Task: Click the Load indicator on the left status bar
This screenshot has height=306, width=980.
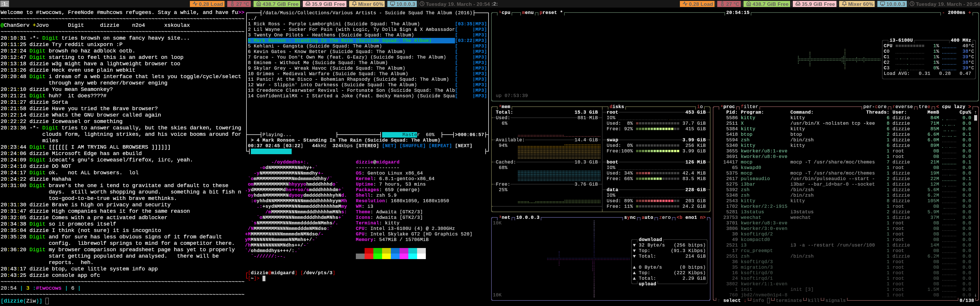Action: pos(207,4)
